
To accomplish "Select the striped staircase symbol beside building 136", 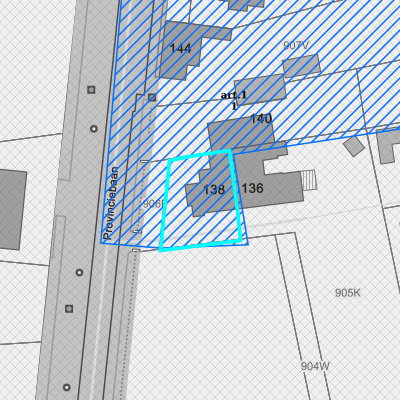I will (x=309, y=180).
